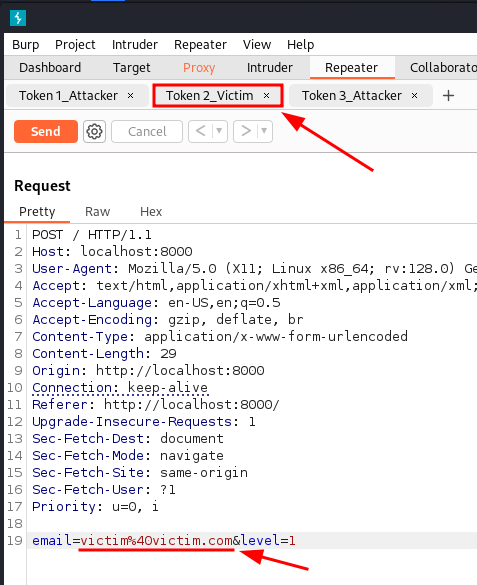The width and height of the screenshot is (477, 585).
Task: Click the Burp Suite lightning logo icon
Action: tap(18, 18)
